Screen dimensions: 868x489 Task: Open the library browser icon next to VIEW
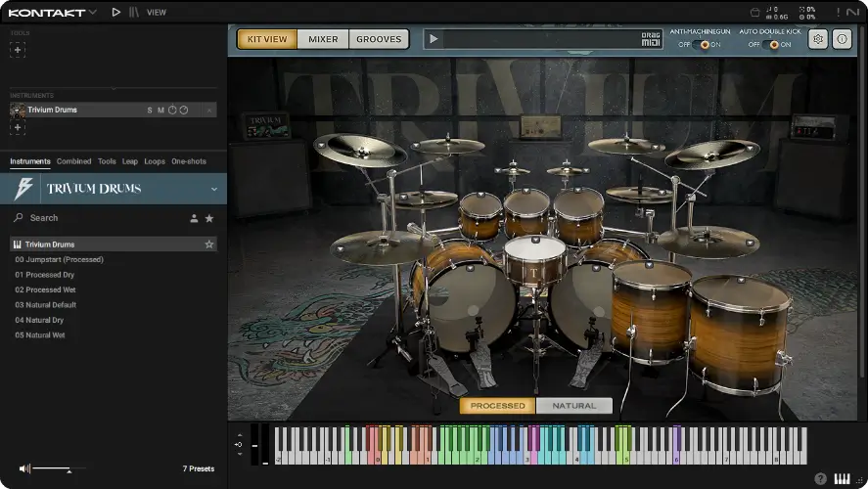(x=134, y=13)
